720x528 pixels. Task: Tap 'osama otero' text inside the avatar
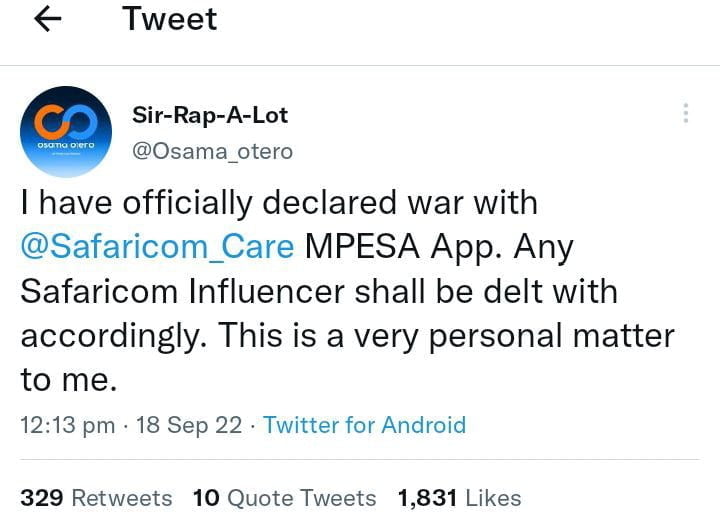tap(66, 144)
